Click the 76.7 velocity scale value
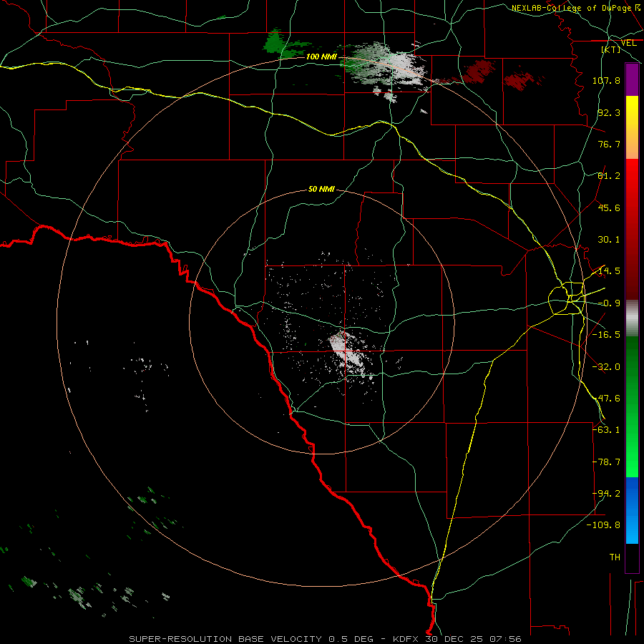The image size is (644, 644). pyautogui.click(x=609, y=144)
